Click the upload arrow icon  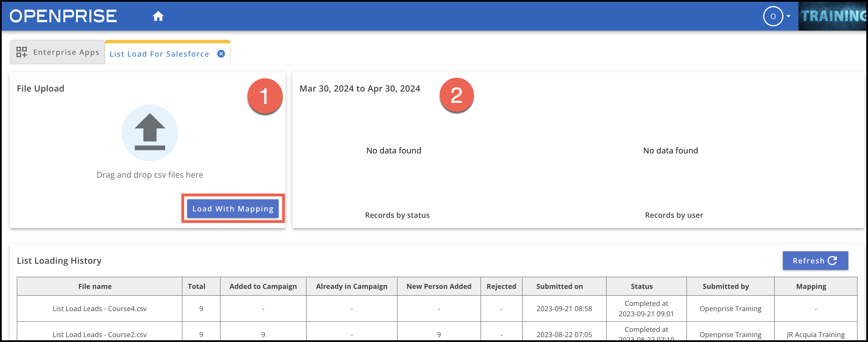coord(150,132)
